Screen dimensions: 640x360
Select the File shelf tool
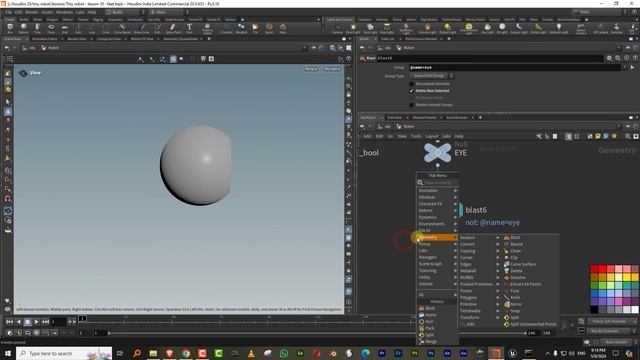click(x=255, y=28)
